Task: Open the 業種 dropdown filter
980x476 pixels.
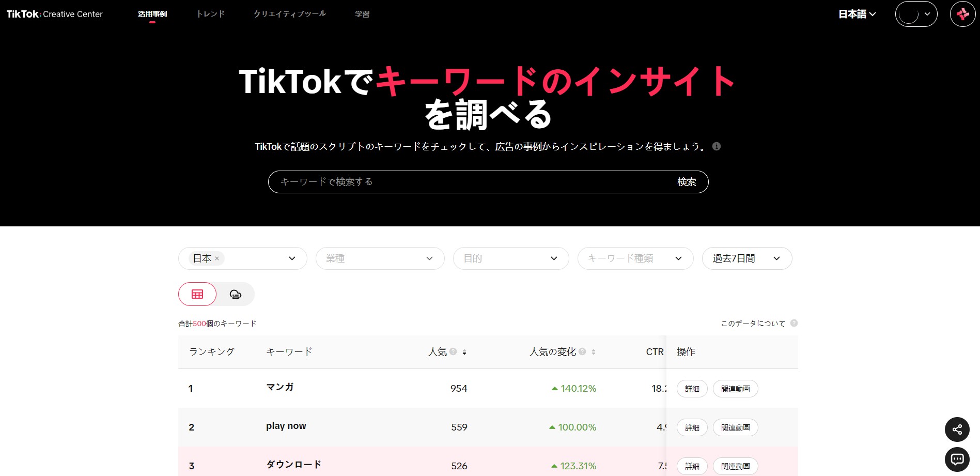Action: (x=380, y=258)
